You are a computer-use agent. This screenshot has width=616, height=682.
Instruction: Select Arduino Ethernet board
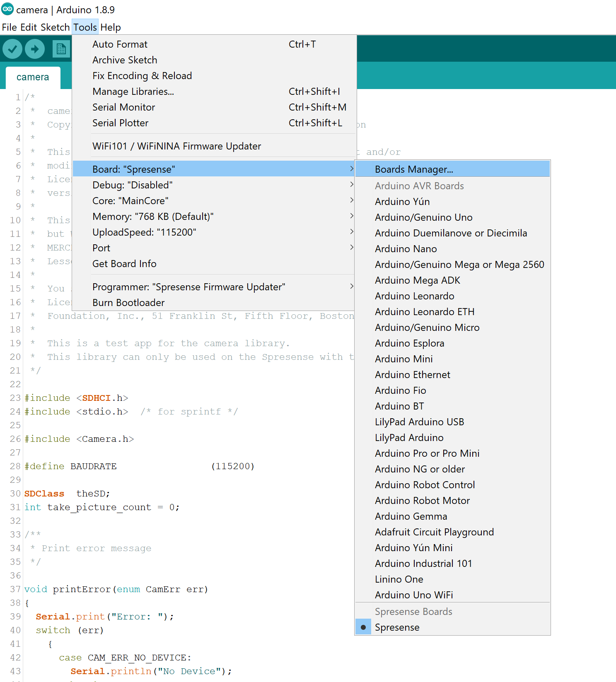point(452,374)
